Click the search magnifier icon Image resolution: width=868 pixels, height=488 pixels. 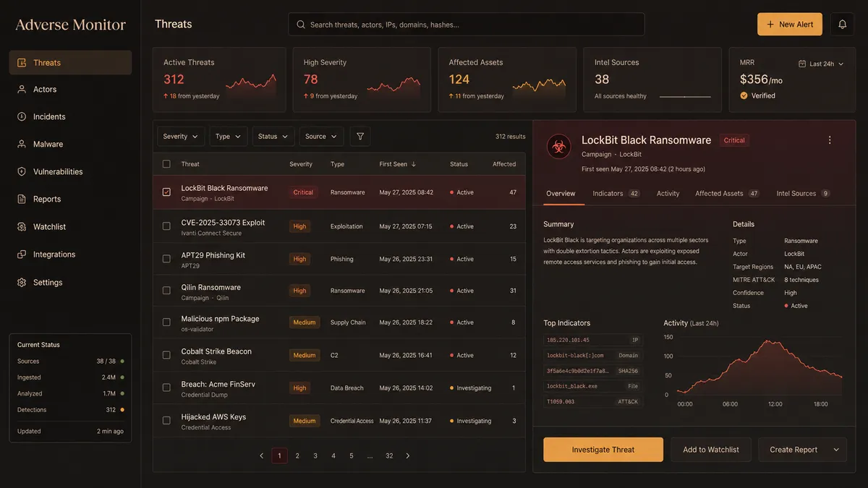pyautogui.click(x=301, y=25)
